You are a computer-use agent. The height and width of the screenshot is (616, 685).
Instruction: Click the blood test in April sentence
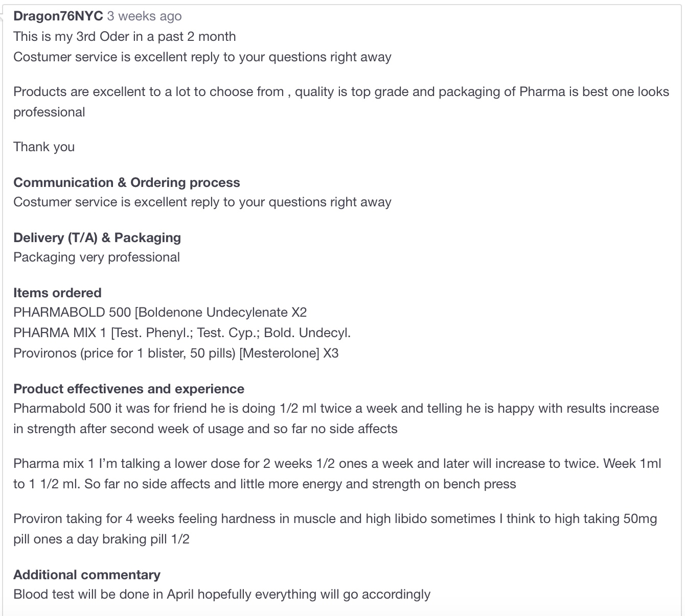tap(222, 594)
